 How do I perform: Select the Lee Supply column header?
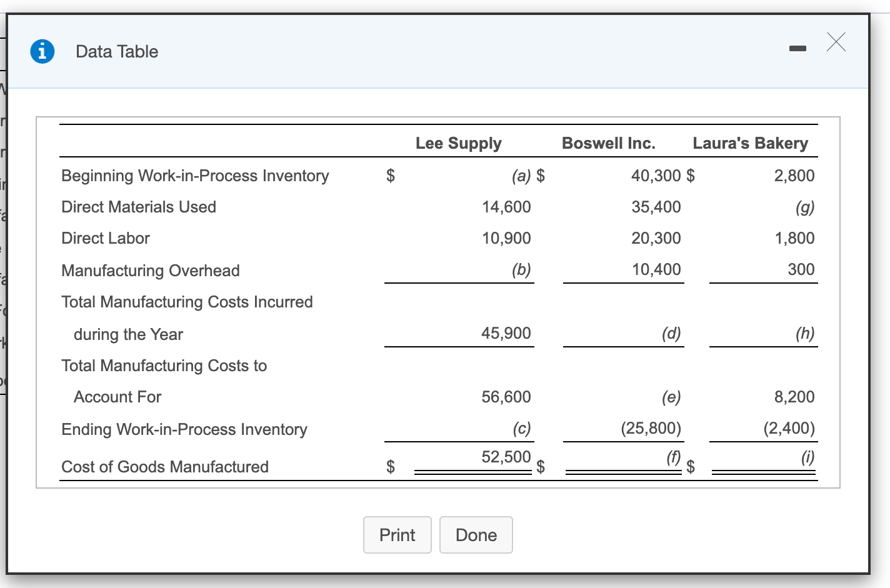(459, 144)
